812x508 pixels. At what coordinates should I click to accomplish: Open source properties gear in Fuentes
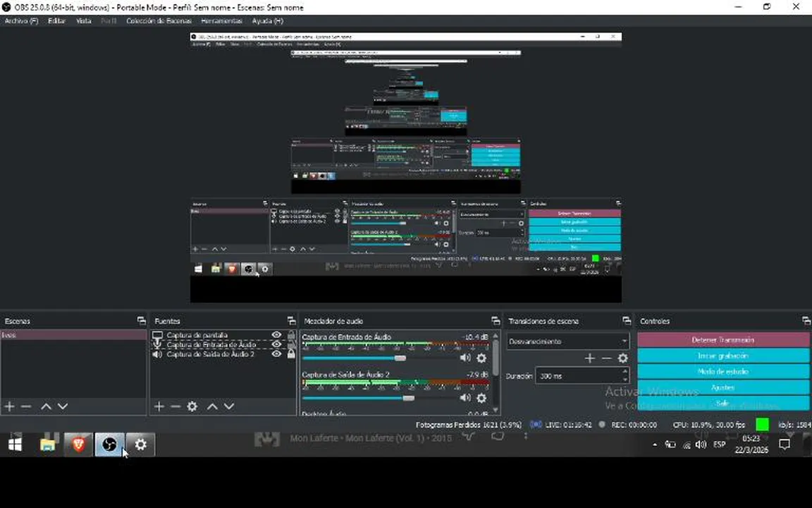coord(192,406)
